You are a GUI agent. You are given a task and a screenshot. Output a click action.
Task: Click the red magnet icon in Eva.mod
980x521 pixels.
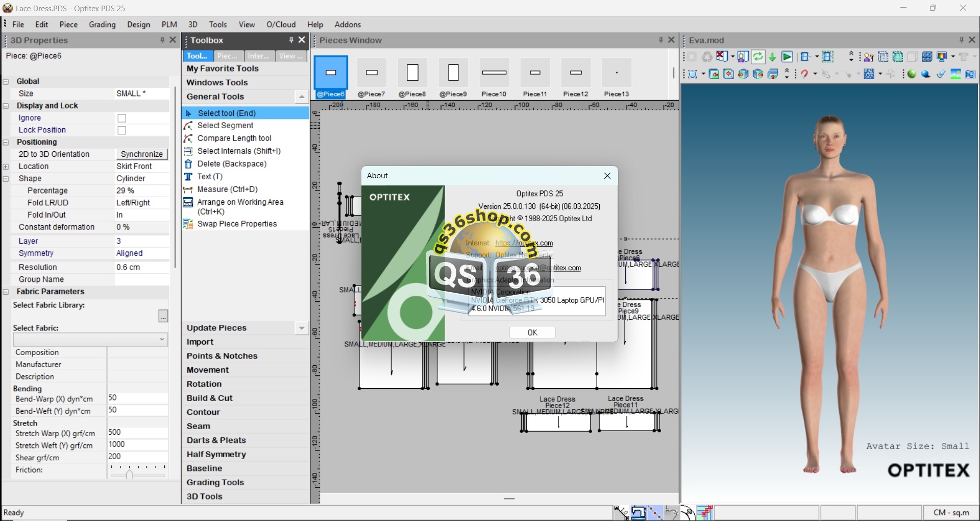(x=804, y=74)
